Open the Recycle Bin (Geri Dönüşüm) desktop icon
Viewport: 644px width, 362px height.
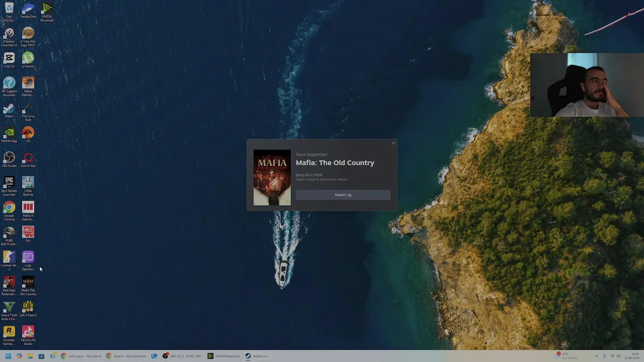pyautogui.click(x=9, y=12)
